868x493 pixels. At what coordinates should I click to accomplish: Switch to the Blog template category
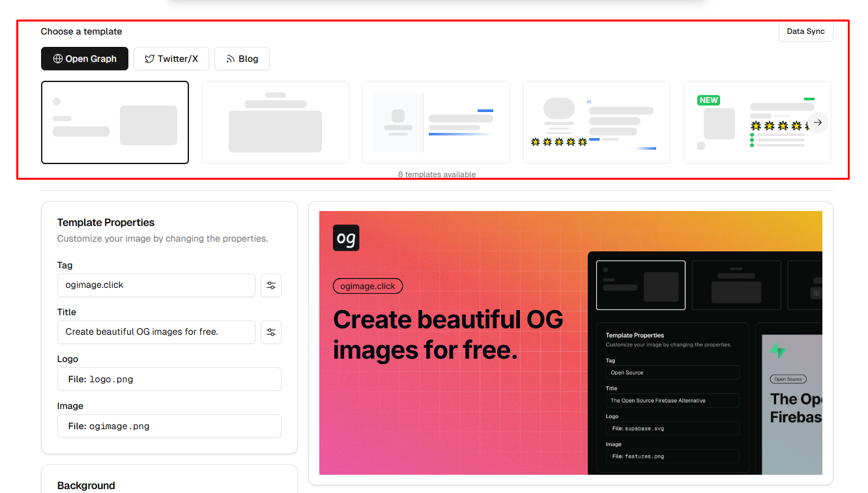(242, 59)
